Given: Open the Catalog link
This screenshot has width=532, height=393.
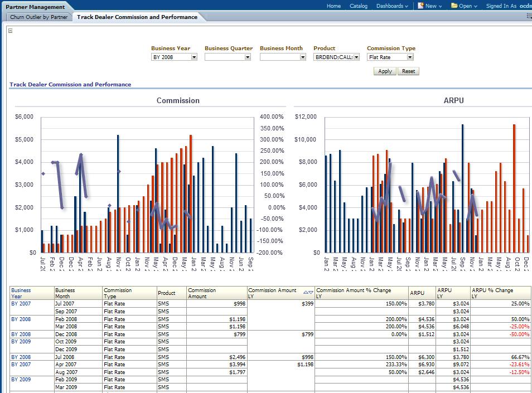Looking at the screenshot, I should pos(358,6).
